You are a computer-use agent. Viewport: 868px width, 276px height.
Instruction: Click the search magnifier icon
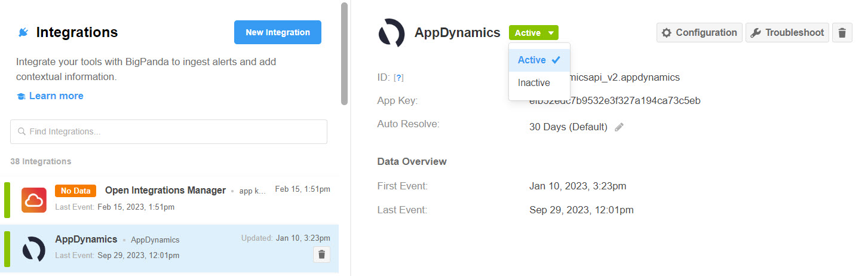tap(22, 131)
